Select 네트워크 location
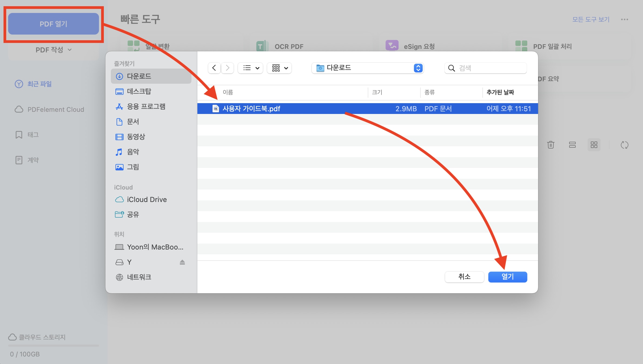The width and height of the screenshot is (643, 364). point(151,277)
